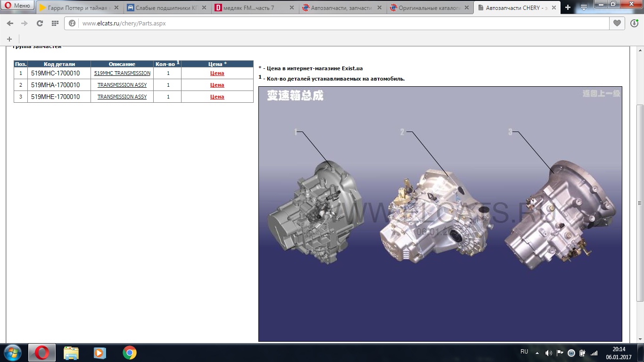Open the media player taskbar icon
Image resolution: width=644 pixels, height=362 pixels.
click(99, 353)
